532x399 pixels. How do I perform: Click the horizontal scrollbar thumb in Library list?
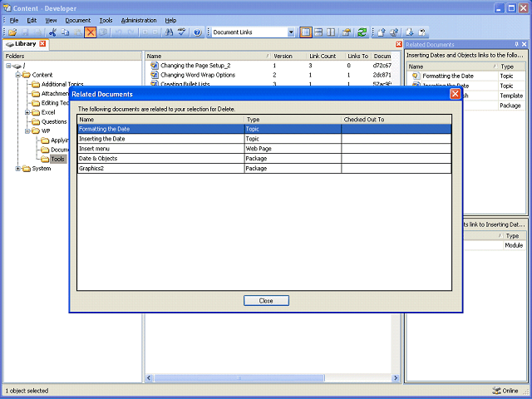(239, 378)
